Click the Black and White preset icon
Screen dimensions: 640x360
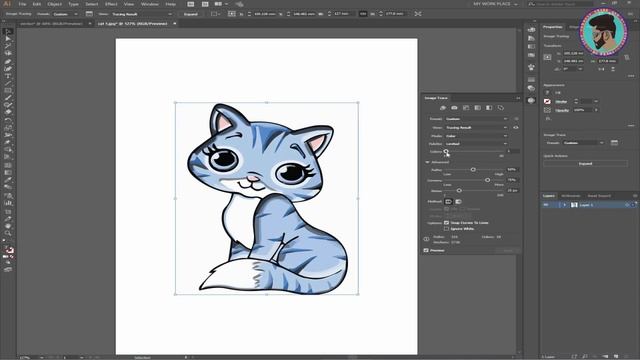click(x=489, y=108)
